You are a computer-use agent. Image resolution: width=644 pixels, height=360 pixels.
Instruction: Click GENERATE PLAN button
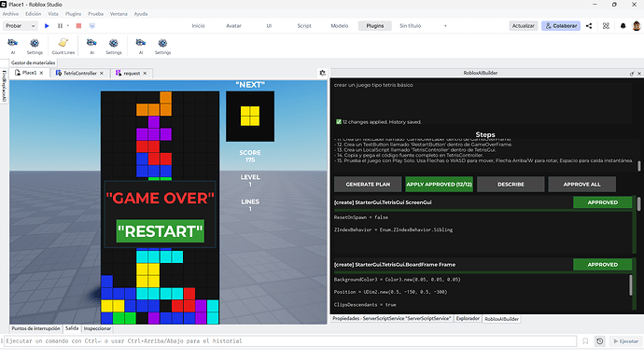[x=368, y=185]
